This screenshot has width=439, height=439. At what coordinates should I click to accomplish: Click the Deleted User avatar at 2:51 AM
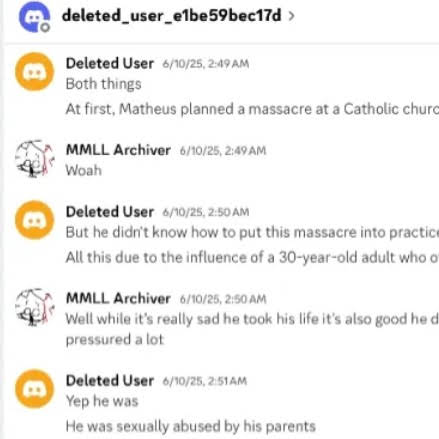click(35, 389)
